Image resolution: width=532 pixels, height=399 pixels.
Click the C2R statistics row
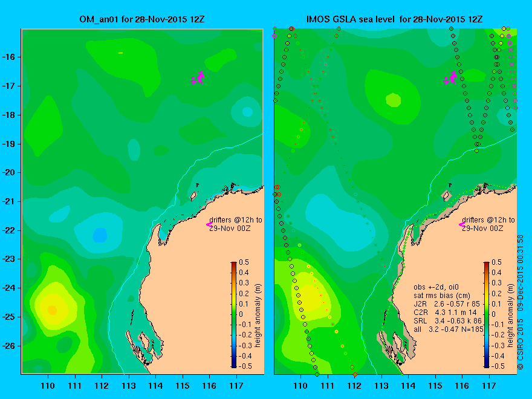tap(445, 312)
